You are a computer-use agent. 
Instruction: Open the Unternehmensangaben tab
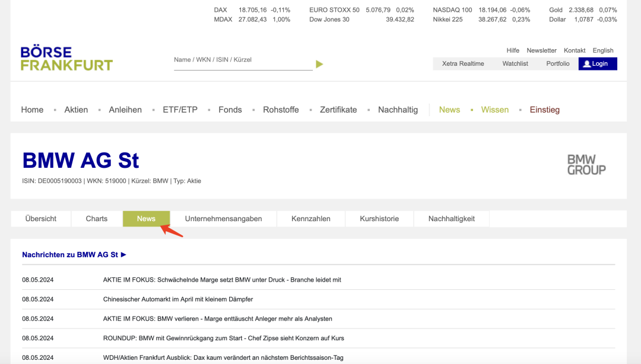point(223,219)
